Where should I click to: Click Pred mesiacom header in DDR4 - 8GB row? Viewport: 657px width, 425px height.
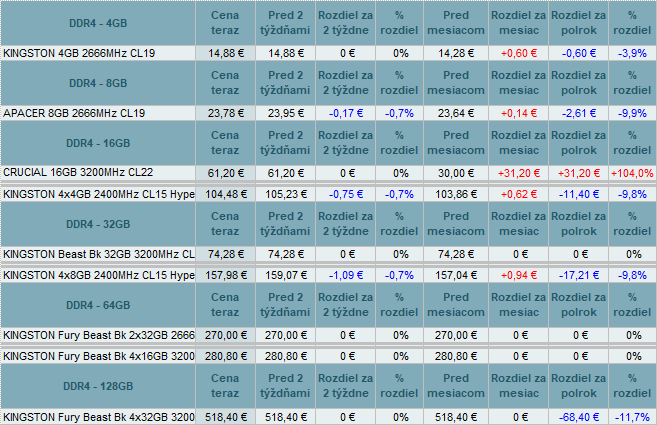456,83
